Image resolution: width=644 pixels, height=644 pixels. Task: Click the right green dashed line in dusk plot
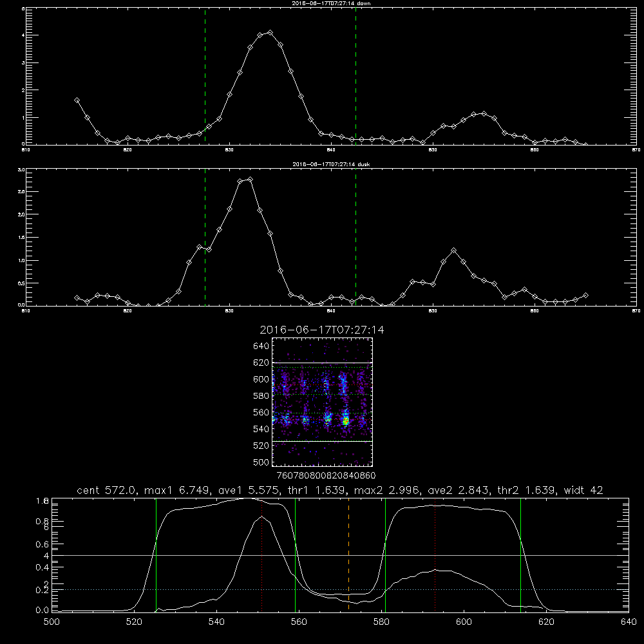tap(355, 237)
